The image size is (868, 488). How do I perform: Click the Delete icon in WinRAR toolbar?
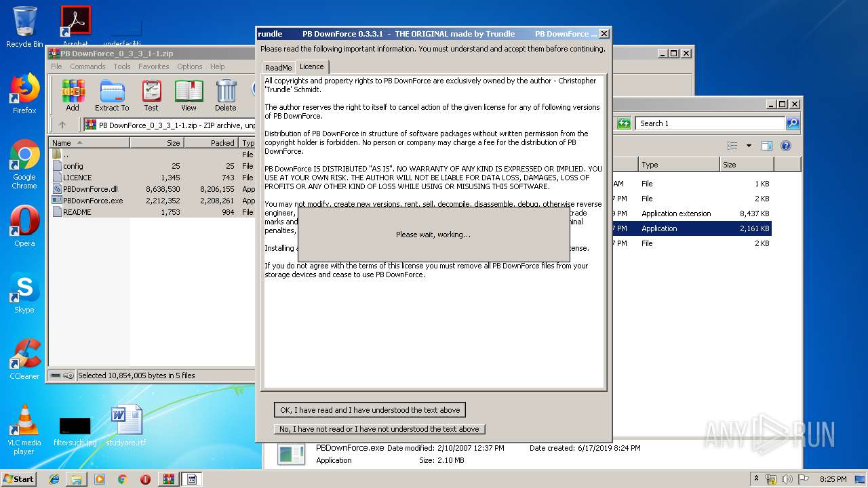tap(226, 95)
